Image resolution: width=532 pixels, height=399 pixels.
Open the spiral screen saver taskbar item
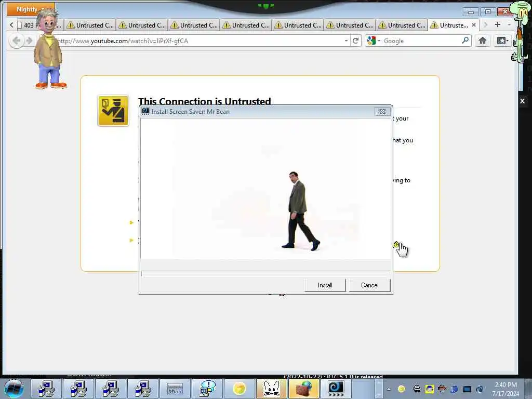click(x=336, y=389)
